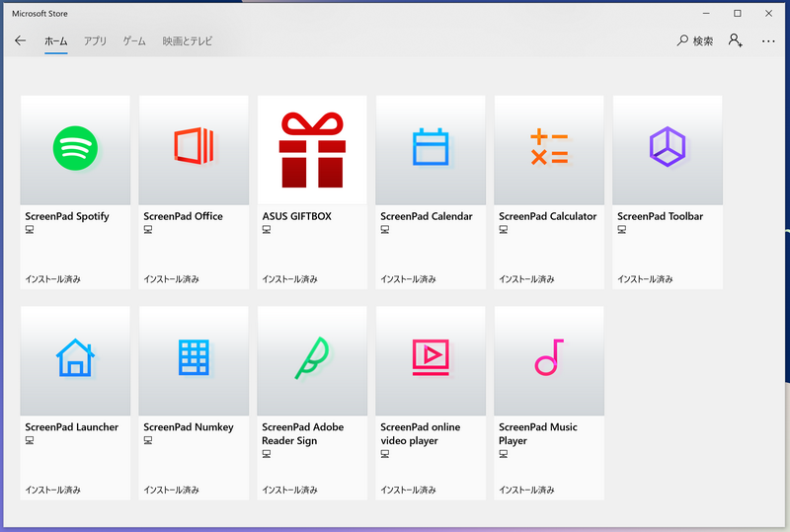Click the ASUS GIFTBOX title
This screenshot has height=532, width=790.
(297, 216)
